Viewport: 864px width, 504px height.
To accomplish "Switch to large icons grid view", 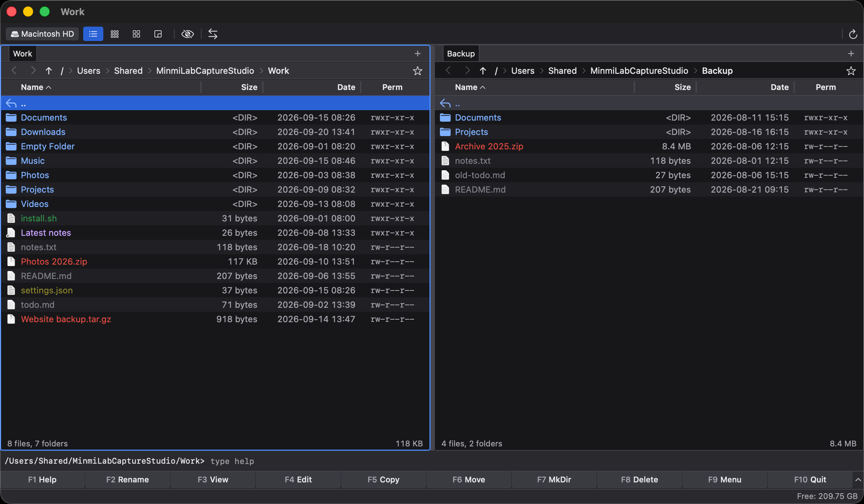I will [136, 34].
